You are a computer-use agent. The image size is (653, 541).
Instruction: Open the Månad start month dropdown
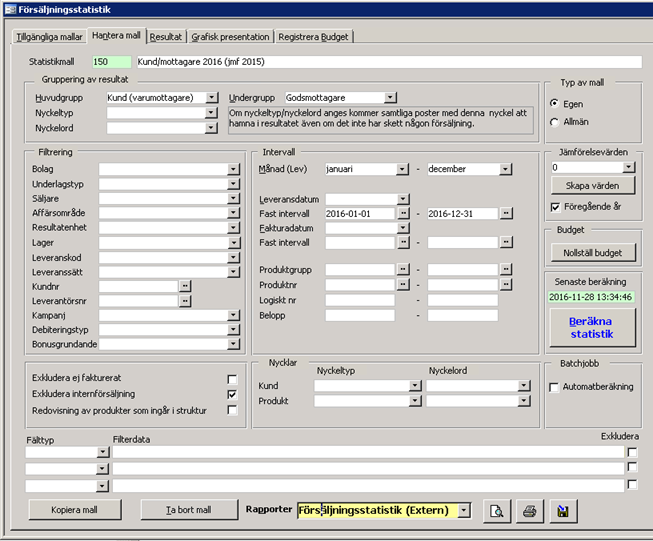click(x=402, y=169)
